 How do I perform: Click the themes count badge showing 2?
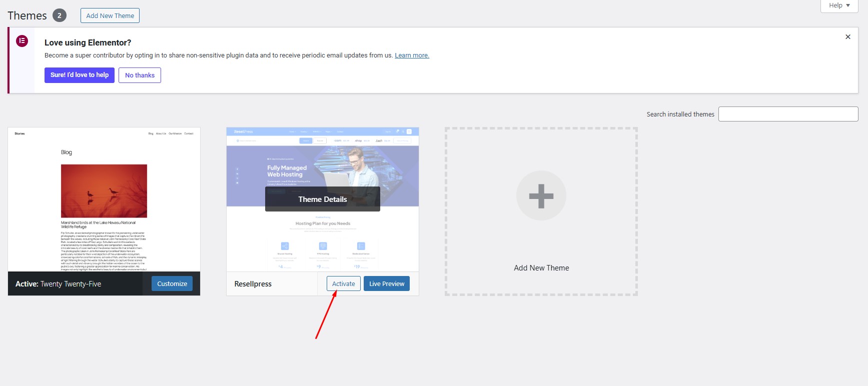click(60, 15)
